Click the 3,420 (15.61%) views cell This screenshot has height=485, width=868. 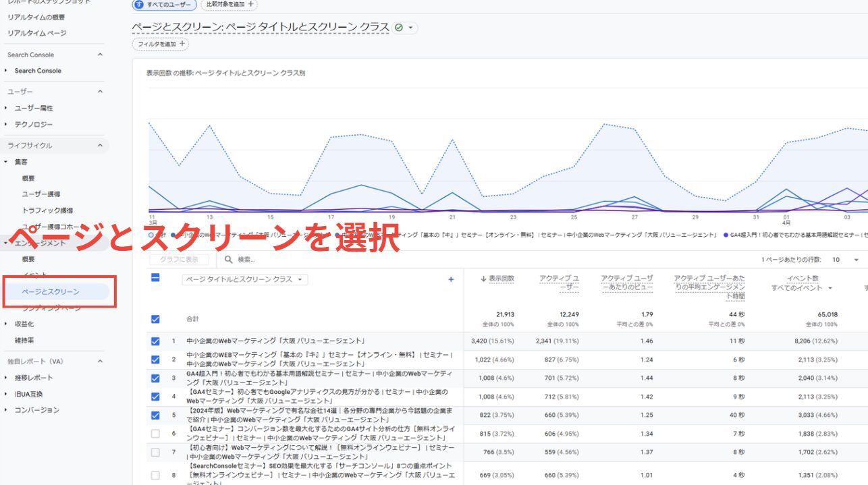[493, 341]
